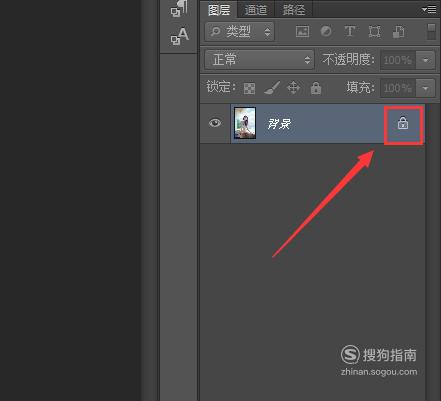
Task: Toggle layer filtering switch on or off
Action: coord(431,32)
